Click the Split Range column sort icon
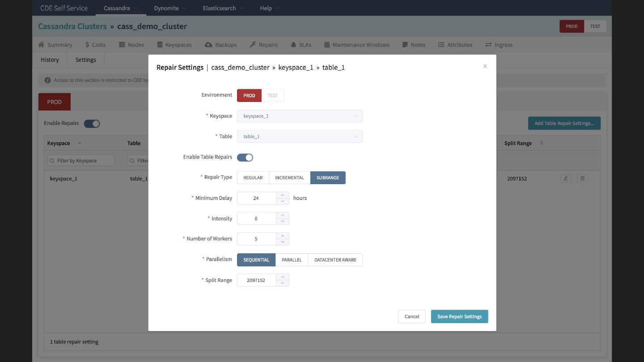644x362 pixels. [x=541, y=143]
